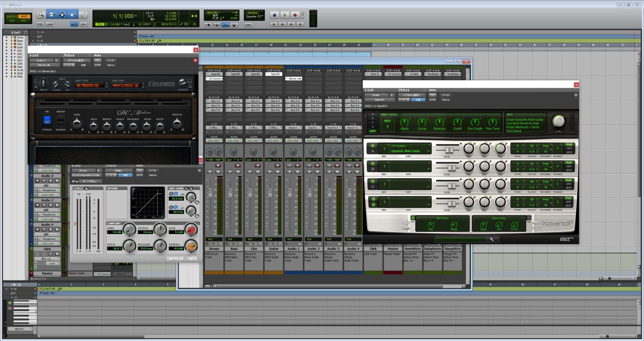Toggle the Wait for Note button
Viewport: 644px width, 341px height.
[x=208, y=25]
